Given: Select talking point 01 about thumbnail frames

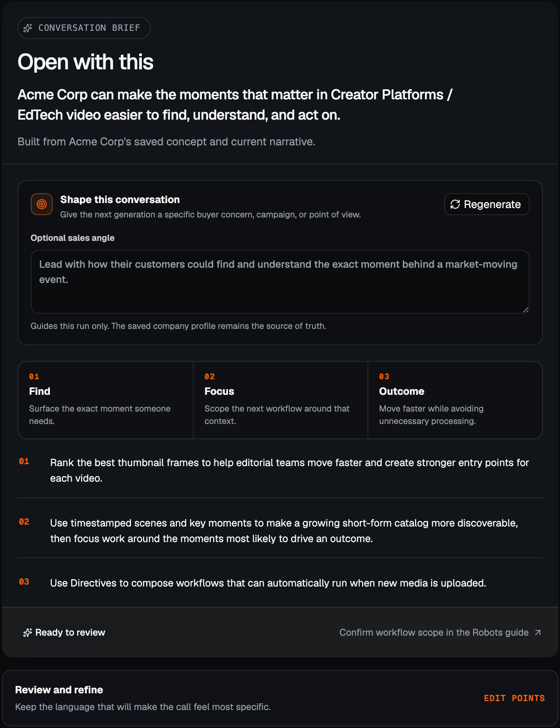Looking at the screenshot, I should click(280, 470).
